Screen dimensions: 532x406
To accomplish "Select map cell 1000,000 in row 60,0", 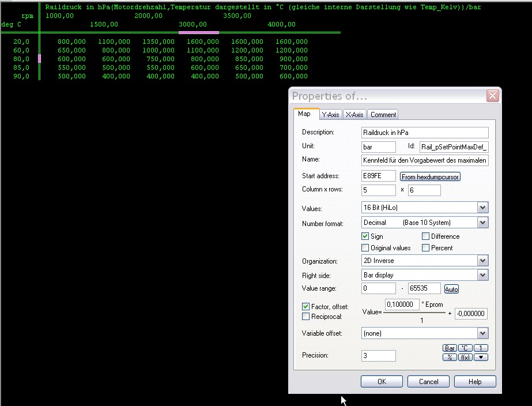I will [x=159, y=50].
